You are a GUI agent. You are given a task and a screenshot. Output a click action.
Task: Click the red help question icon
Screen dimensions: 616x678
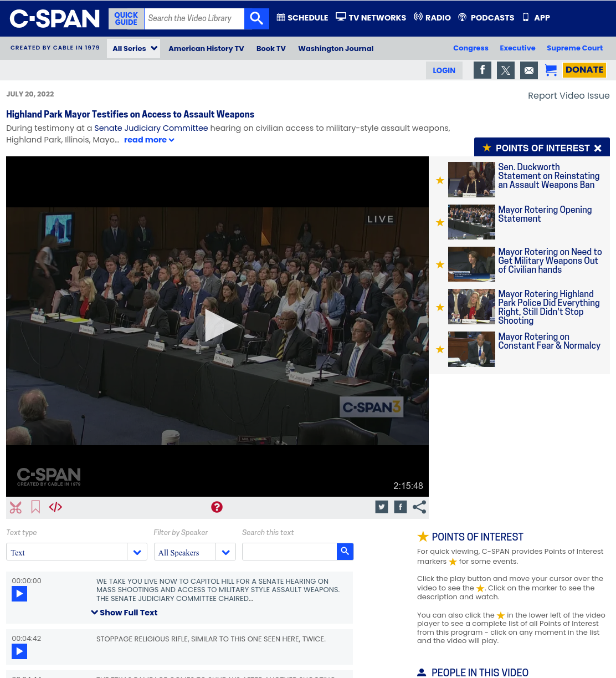point(217,507)
